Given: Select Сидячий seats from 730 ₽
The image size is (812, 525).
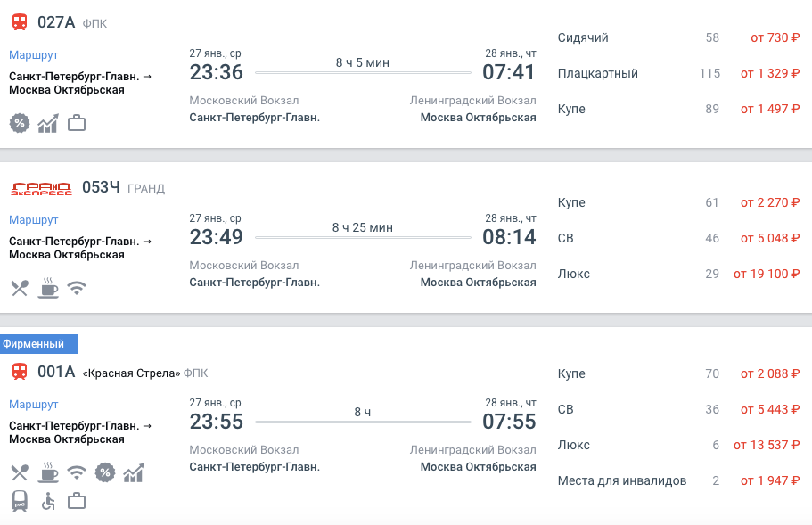Looking at the screenshot, I should pyautogui.click(x=678, y=37).
